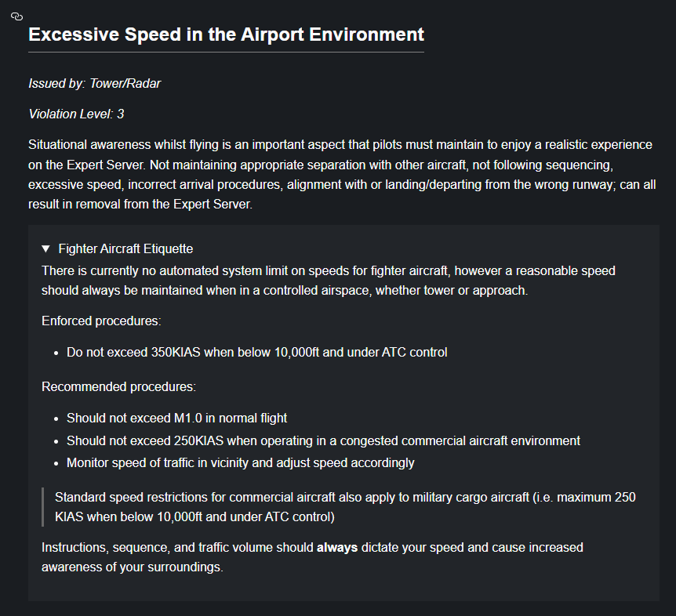676x616 pixels.
Task: Click the 'Standard speed restrictions' blockquote text
Action: coord(345,506)
